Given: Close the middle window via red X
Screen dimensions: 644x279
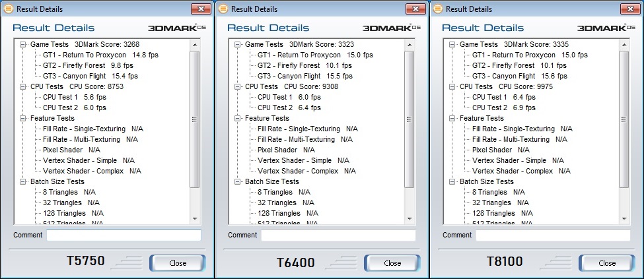Looking at the screenshot, I should [415, 9].
